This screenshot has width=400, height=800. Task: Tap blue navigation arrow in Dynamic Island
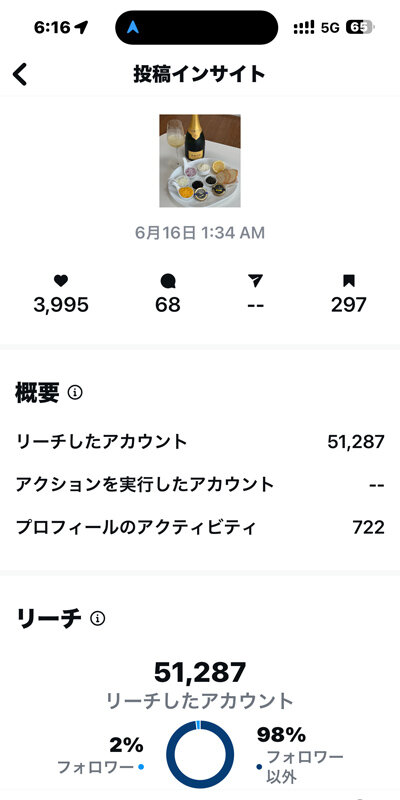[x=133, y=28]
